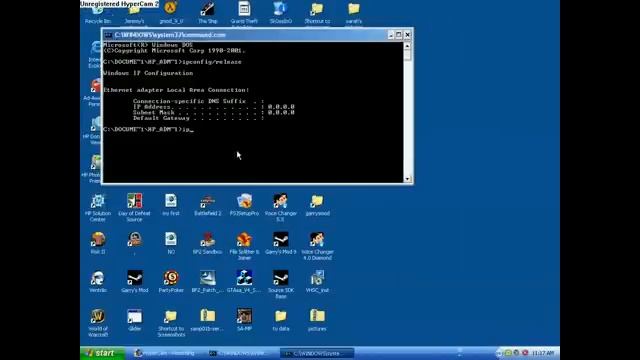The height and width of the screenshot is (360, 640).
Task: Open the garrysmod folder shortcut
Action: tap(317, 205)
